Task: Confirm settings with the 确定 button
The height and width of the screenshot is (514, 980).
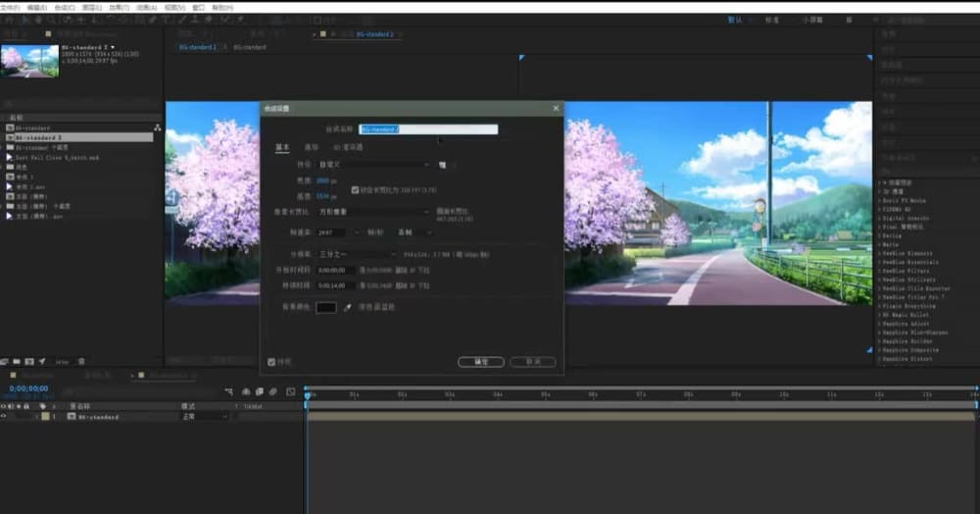Action: click(480, 362)
